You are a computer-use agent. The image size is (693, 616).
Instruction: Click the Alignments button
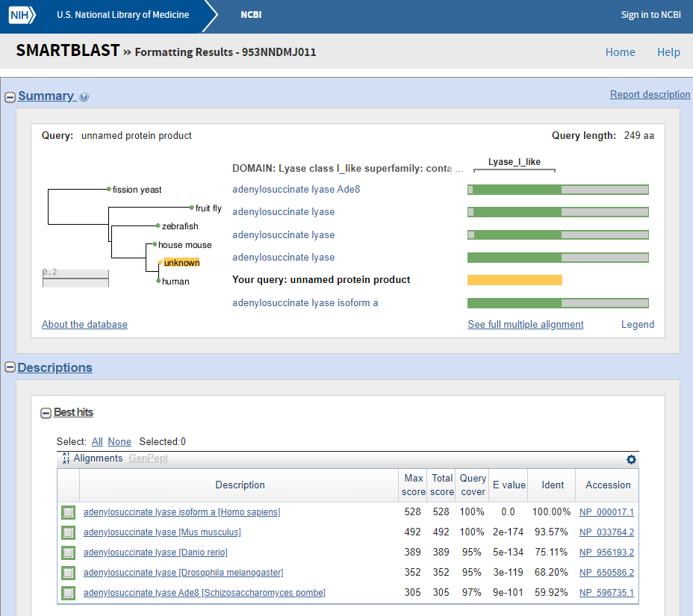(x=98, y=458)
